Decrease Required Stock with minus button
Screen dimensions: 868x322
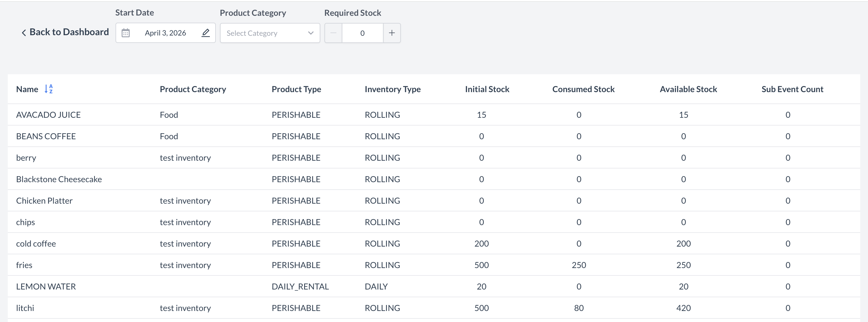pyautogui.click(x=333, y=33)
